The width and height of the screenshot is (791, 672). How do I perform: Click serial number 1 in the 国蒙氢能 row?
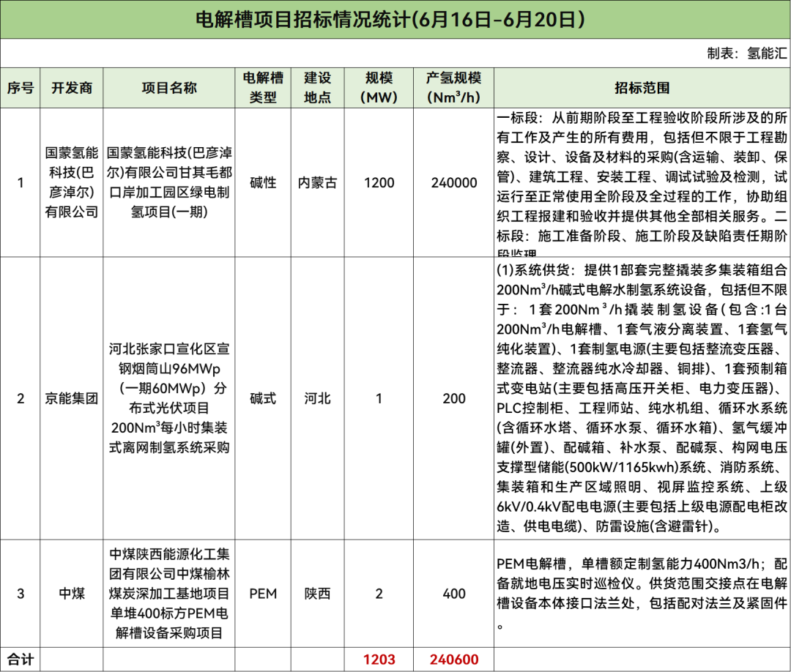21,182
